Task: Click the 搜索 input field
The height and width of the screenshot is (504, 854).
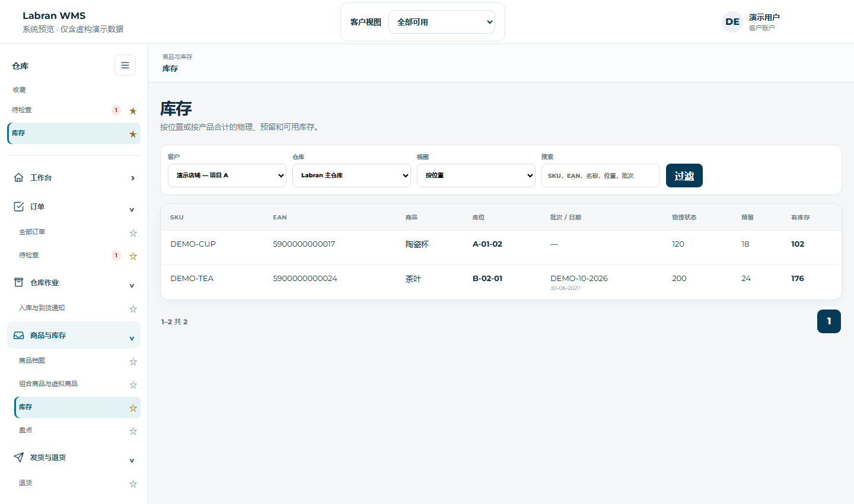Action: [601, 176]
